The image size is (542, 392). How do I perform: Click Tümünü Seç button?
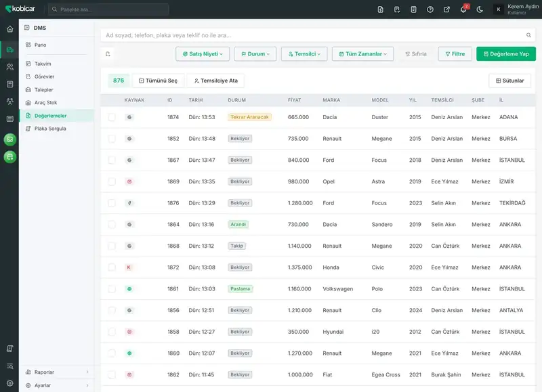159,81
